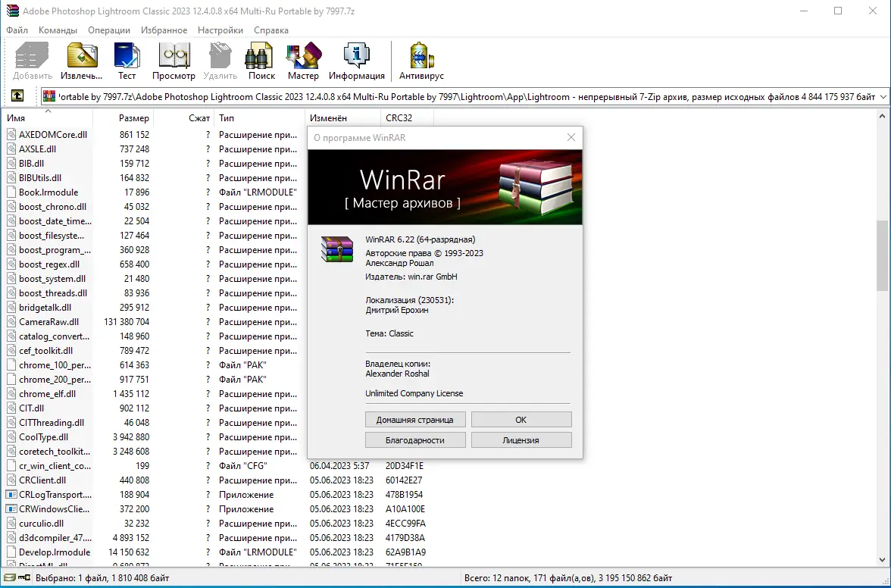The width and height of the screenshot is (891, 588).
Task: Click the CRC32 value 20D34F1E
Action: point(405,466)
